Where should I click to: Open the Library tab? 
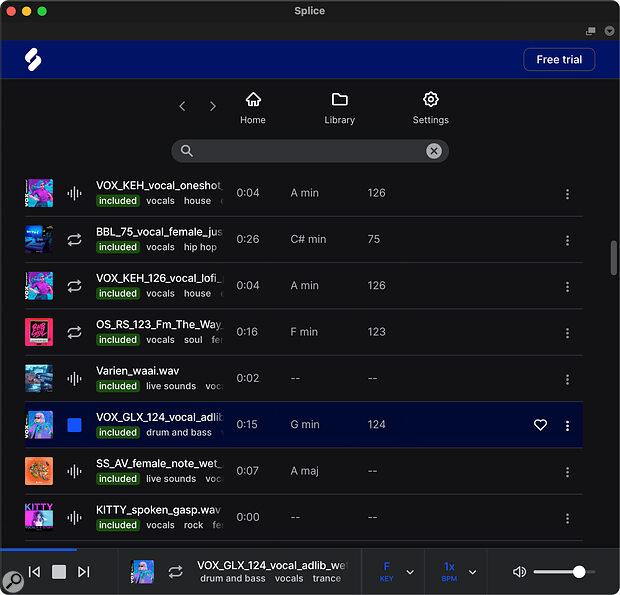339,108
